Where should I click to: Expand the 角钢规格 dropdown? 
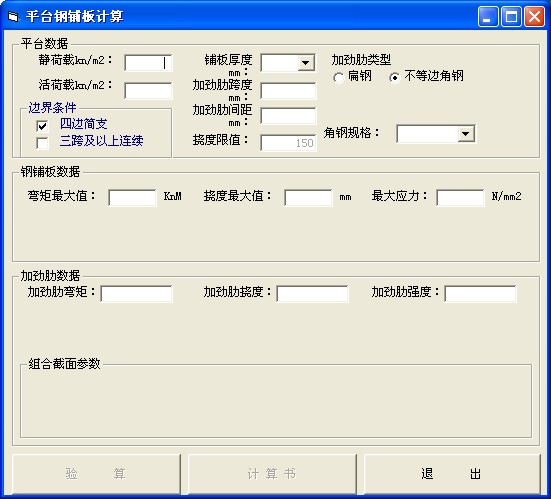466,134
